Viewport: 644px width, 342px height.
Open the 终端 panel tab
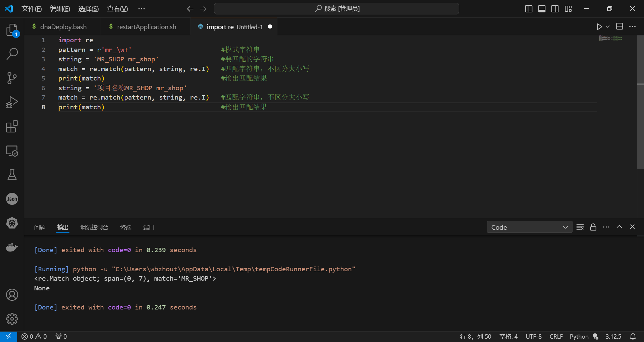pos(126,227)
